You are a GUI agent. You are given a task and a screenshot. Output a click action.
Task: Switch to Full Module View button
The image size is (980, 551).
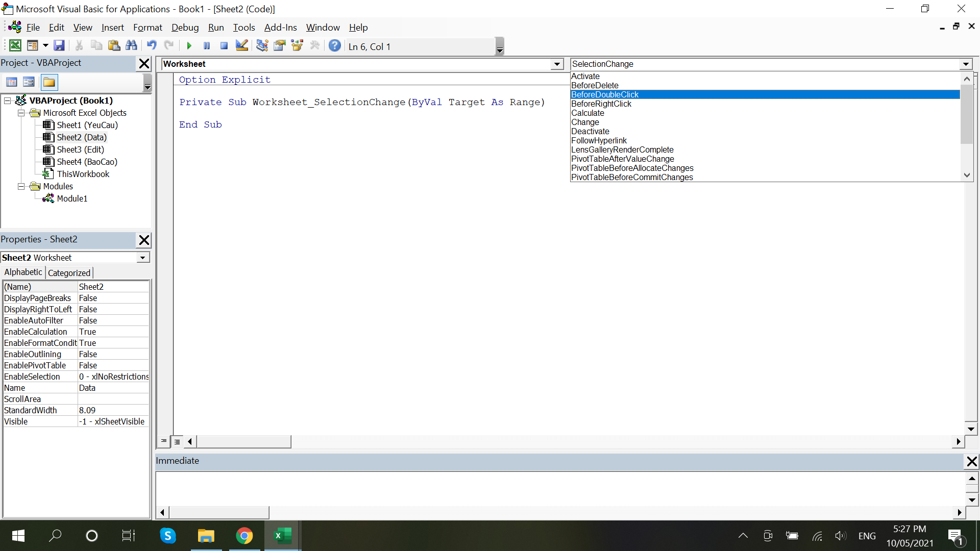click(177, 441)
